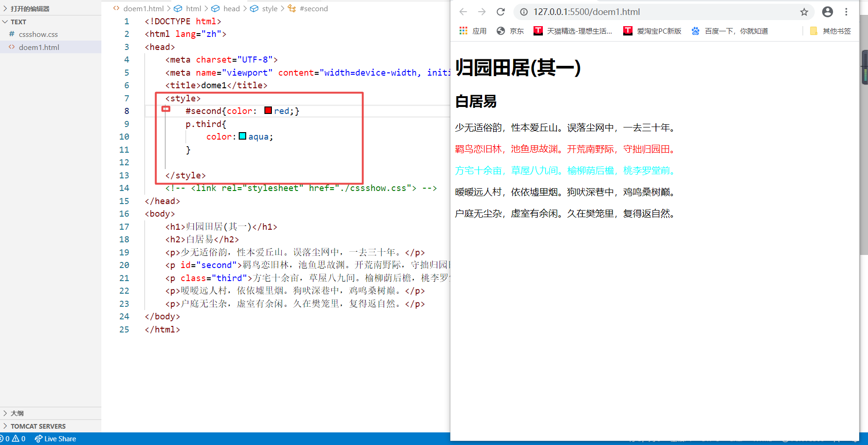This screenshot has width=868, height=445.
Task: Reload the doem1.html page in Chrome
Action: click(x=500, y=12)
